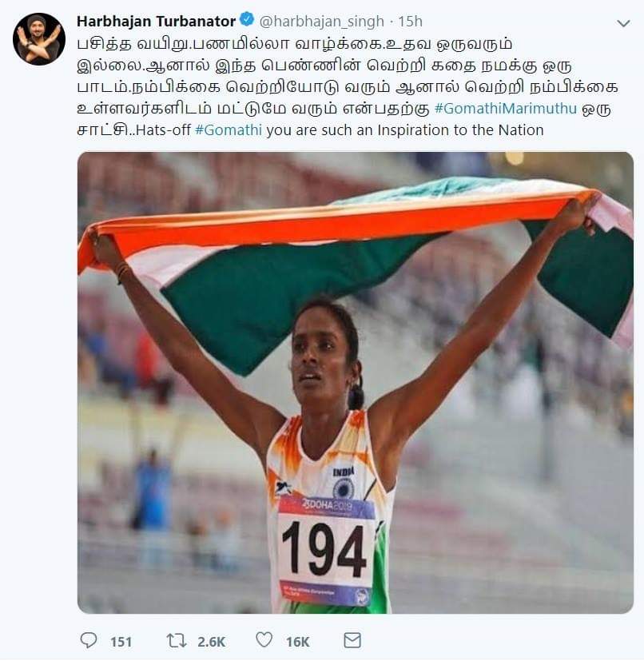644x661 pixels.
Task: Expand the tweet options chevron
Action: coord(623,22)
